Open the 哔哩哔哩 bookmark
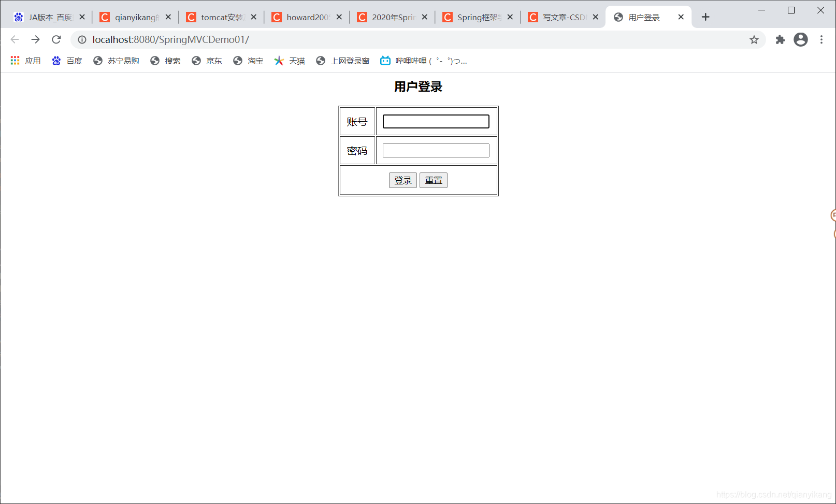Viewport: 836px width, 504px height. click(x=424, y=61)
